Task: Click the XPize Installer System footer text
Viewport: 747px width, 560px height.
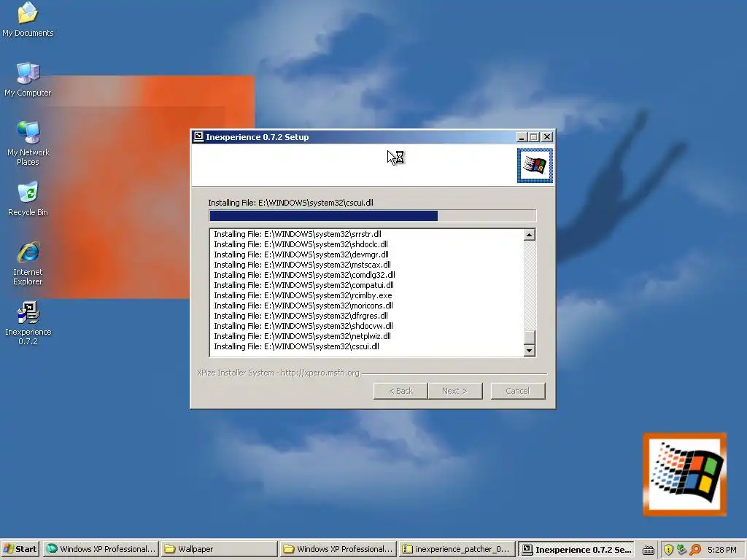Action: point(278,373)
